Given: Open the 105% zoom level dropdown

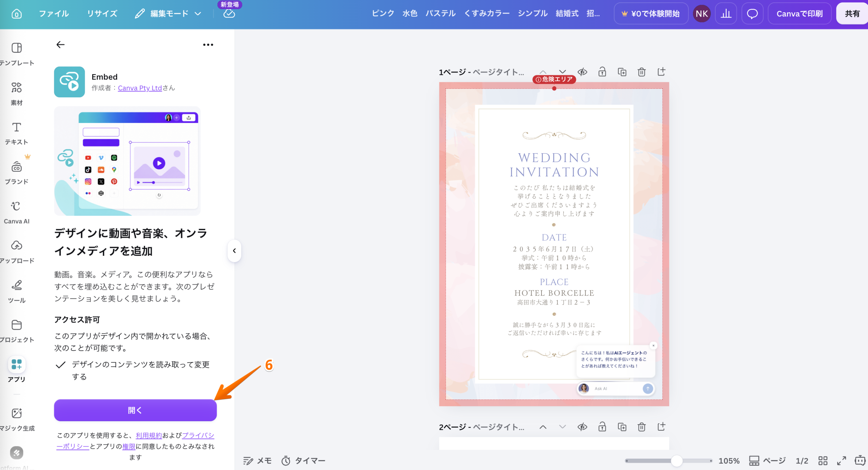Looking at the screenshot, I should pyautogui.click(x=729, y=461).
